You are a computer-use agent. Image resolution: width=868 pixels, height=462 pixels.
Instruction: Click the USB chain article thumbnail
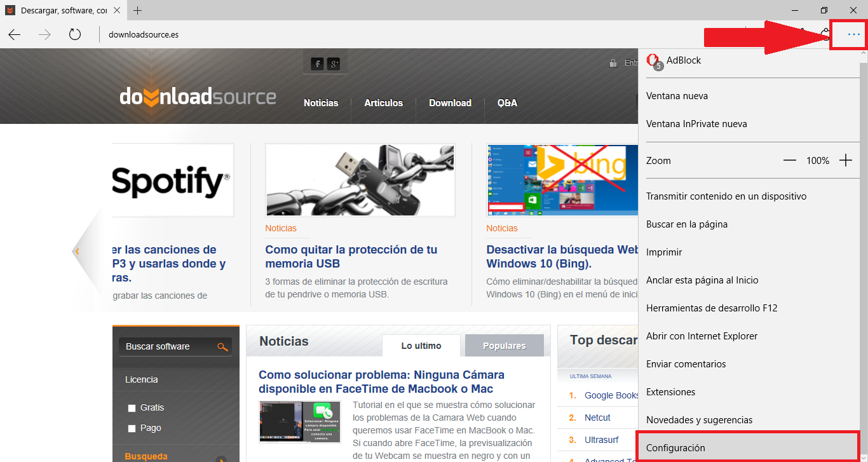click(360, 180)
